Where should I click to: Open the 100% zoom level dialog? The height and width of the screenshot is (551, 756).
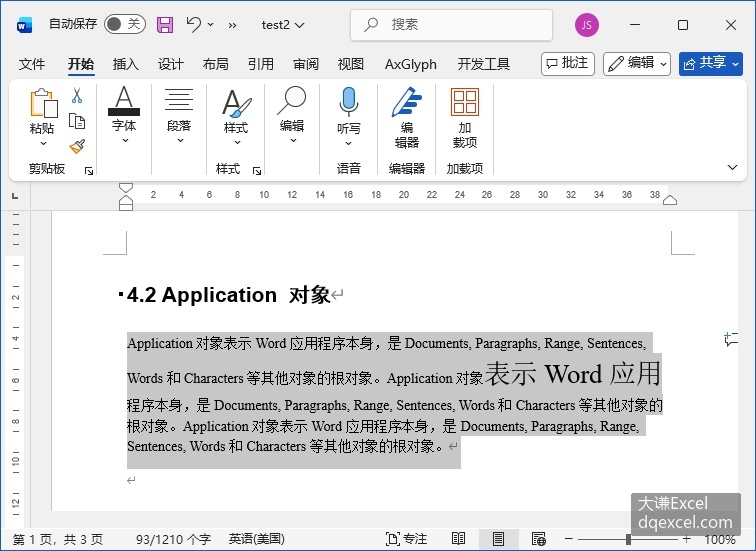[720, 539]
